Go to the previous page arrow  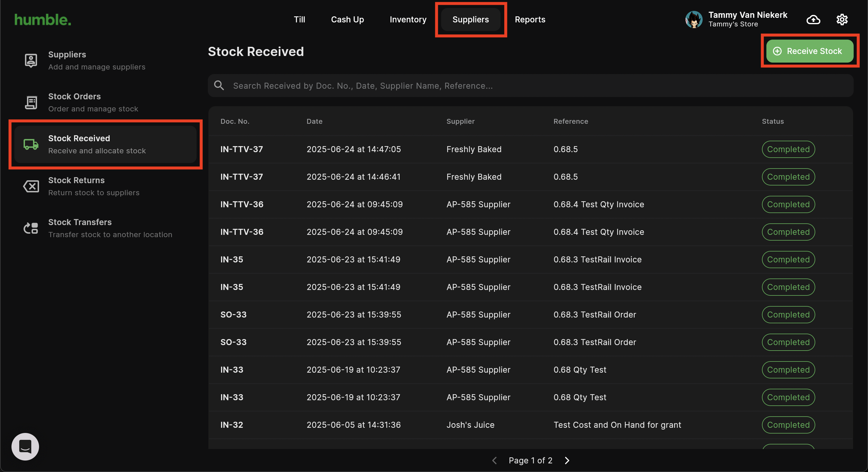tap(494, 461)
